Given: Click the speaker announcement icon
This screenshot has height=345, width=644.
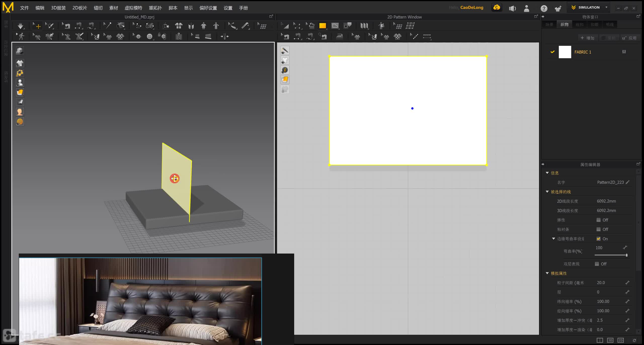Looking at the screenshot, I should pyautogui.click(x=512, y=9).
